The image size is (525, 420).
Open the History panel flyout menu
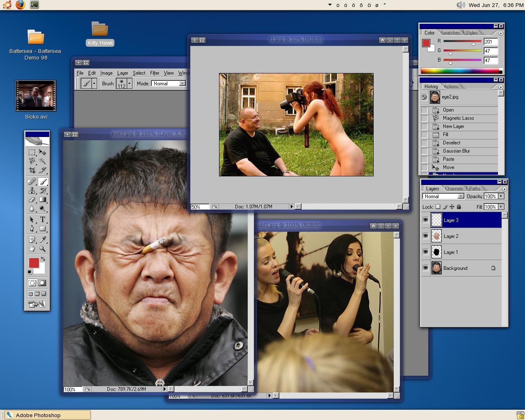[x=501, y=87]
